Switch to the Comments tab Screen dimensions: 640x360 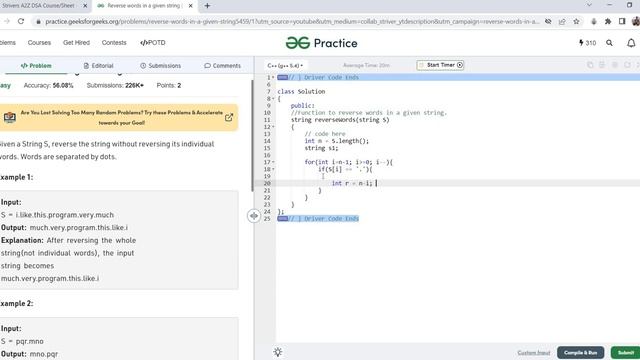tap(222, 66)
